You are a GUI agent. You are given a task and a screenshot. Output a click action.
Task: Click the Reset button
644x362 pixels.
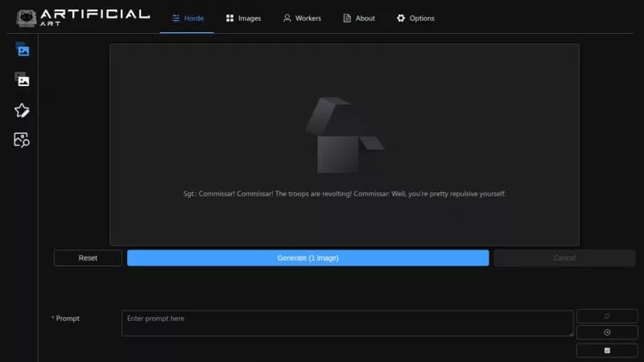coord(88,257)
